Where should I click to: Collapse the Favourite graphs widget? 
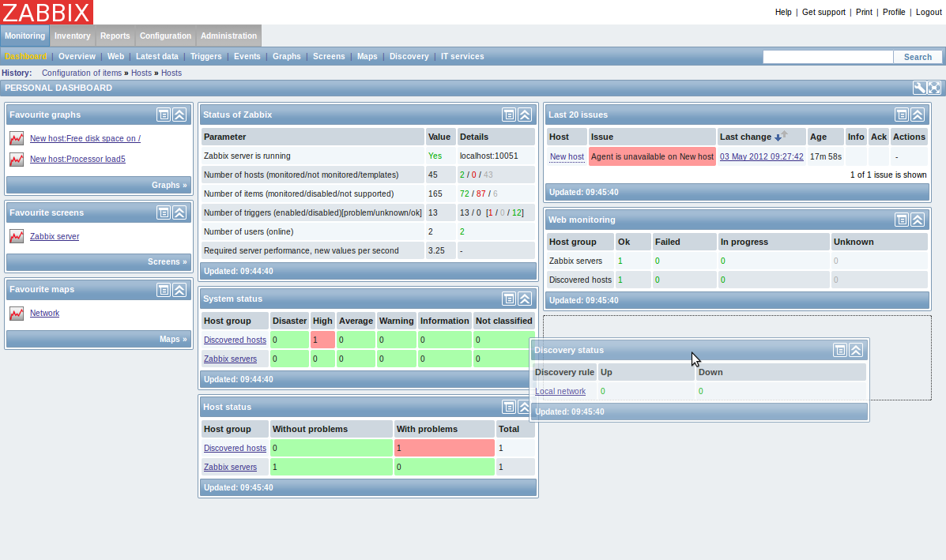click(179, 115)
